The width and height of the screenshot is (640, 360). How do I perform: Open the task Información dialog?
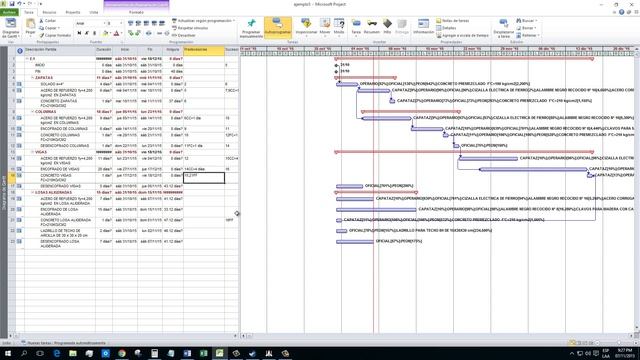(423, 27)
